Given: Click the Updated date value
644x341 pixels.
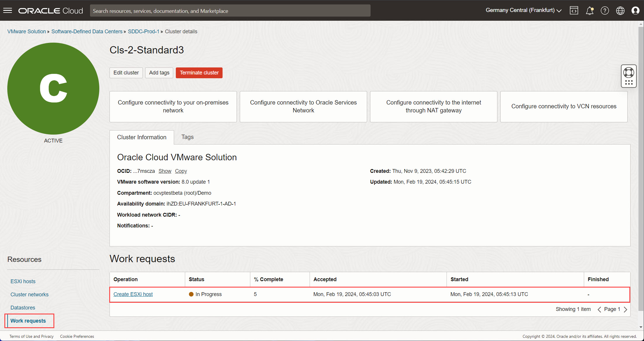Looking at the screenshot, I should coord(432,182).
